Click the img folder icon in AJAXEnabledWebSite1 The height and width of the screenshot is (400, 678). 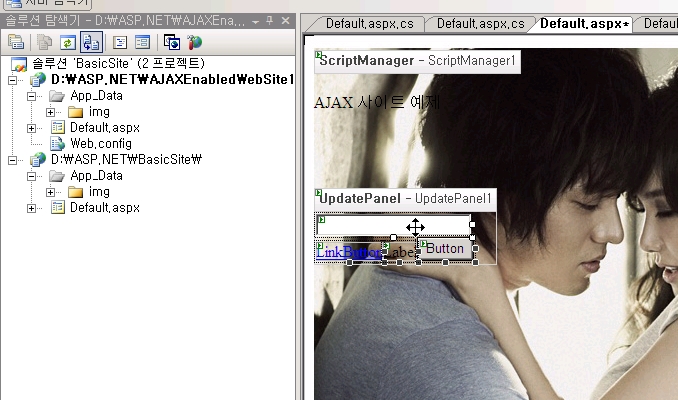pos(75,112)
